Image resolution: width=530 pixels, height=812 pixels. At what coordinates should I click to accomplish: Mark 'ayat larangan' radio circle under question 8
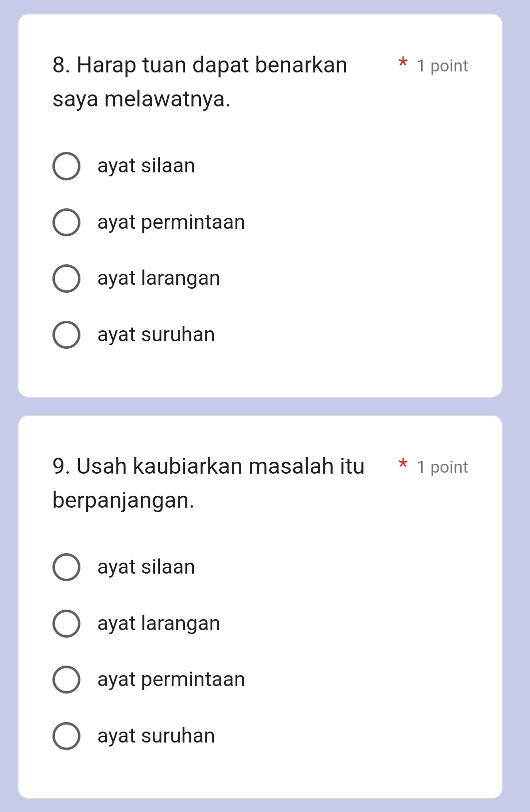pyautogui.click(x=66, y=279)
